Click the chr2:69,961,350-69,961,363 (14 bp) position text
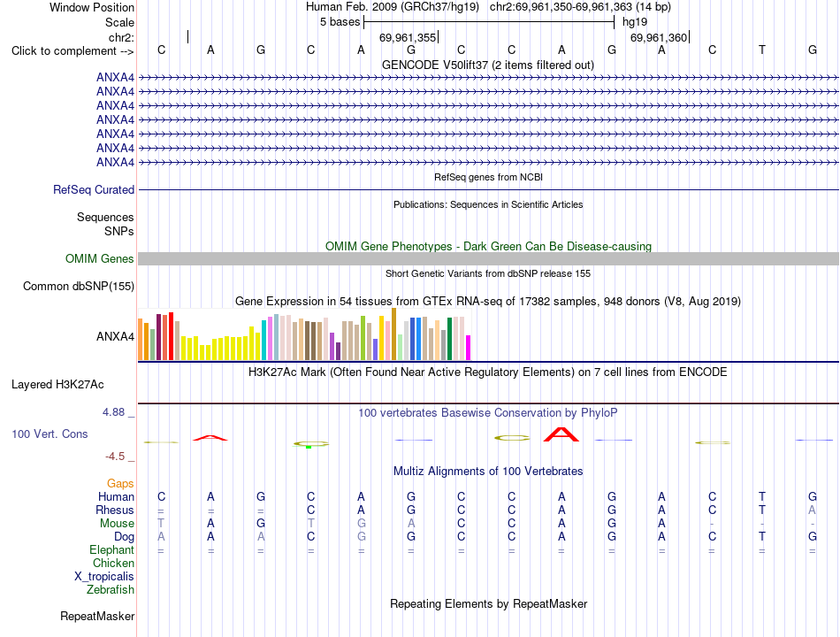840x637 pixels. coord(580,7)
